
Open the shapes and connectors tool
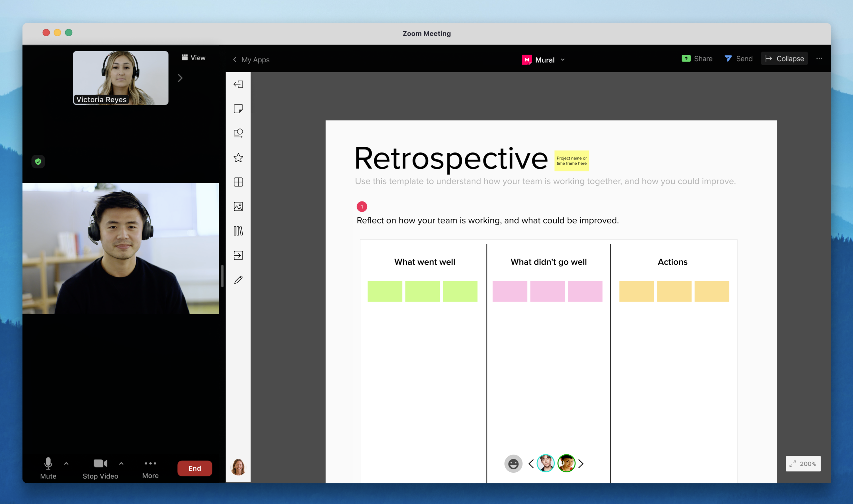click(x=238, y=133)
